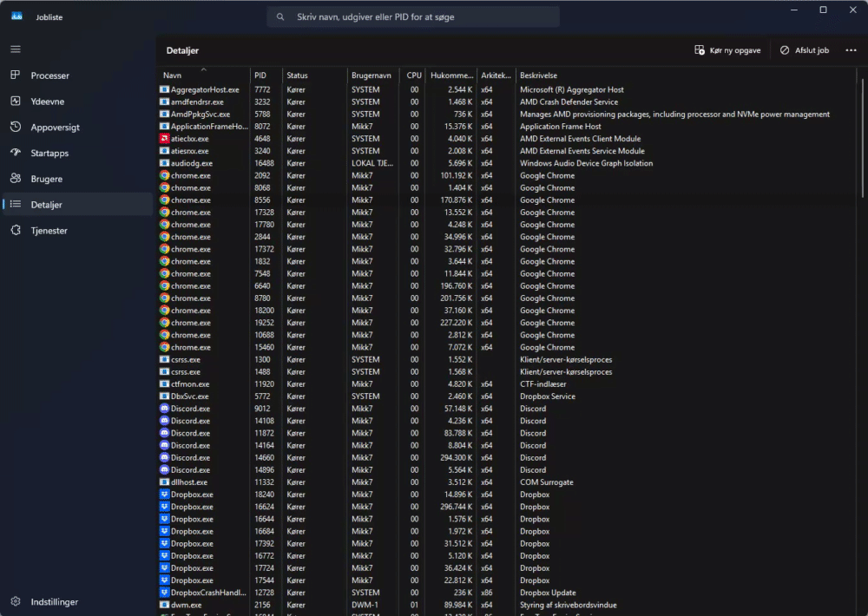Click the ctfmon.exe icon

click(164, 384)
